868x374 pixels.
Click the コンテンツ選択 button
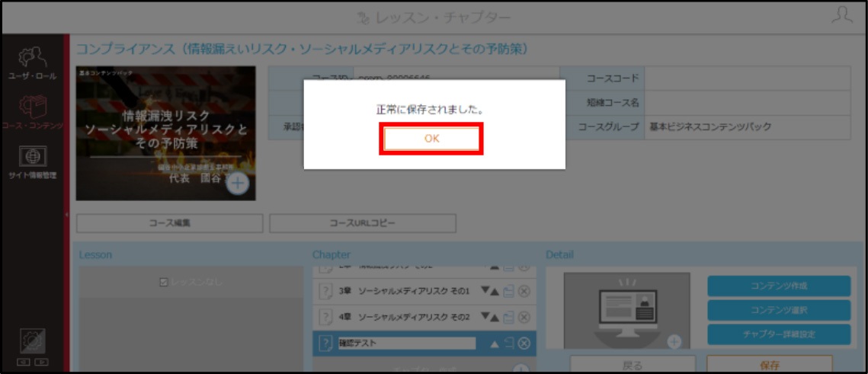point(779,310)
